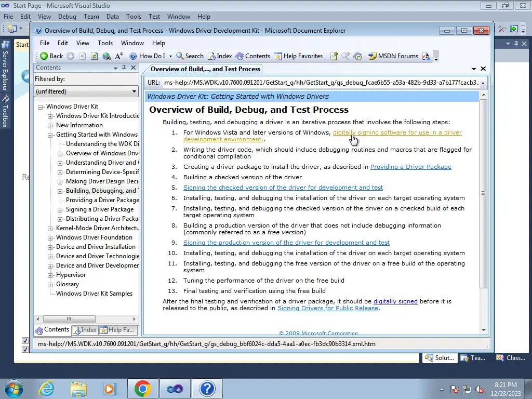The height and width of the screenshot is (399, 532).
Task: Open 'Signing the checked version of the driver' link
Action: click(x=283, y=187)
